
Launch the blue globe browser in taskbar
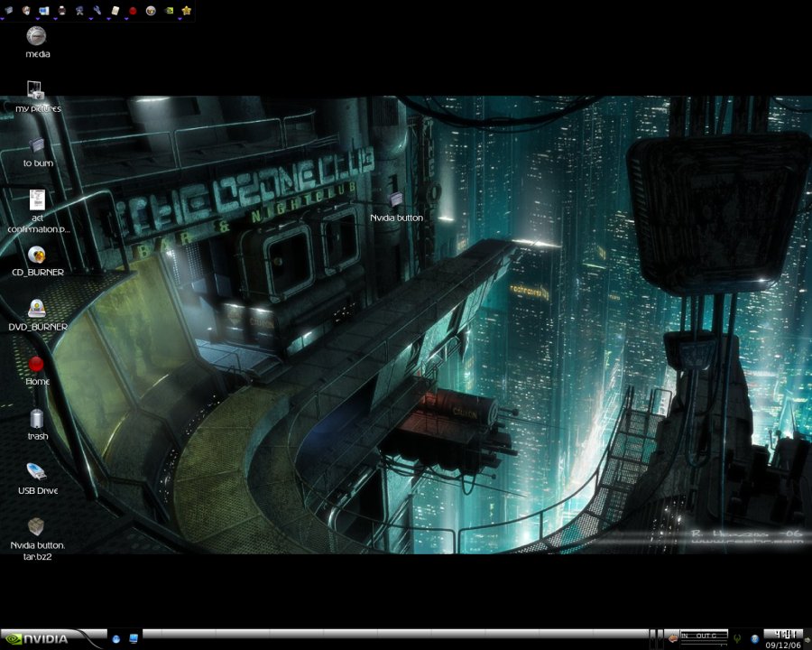coord(116,639)
